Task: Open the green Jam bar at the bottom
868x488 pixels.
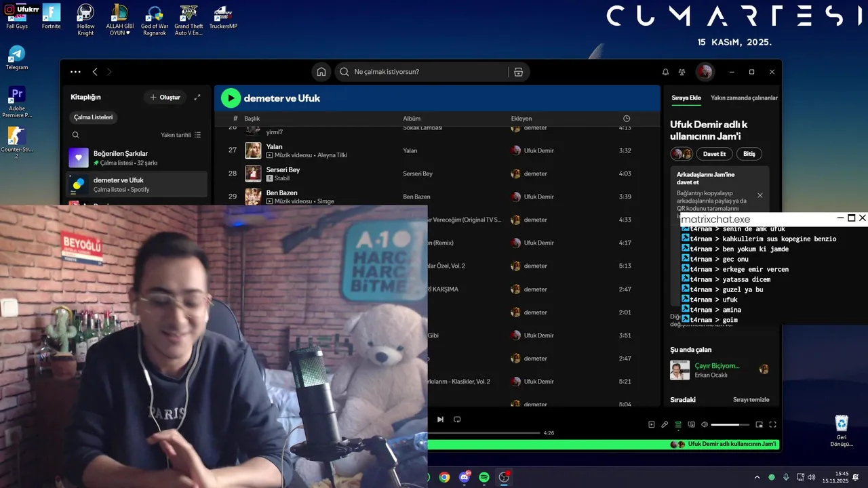Action: [604, 445]
